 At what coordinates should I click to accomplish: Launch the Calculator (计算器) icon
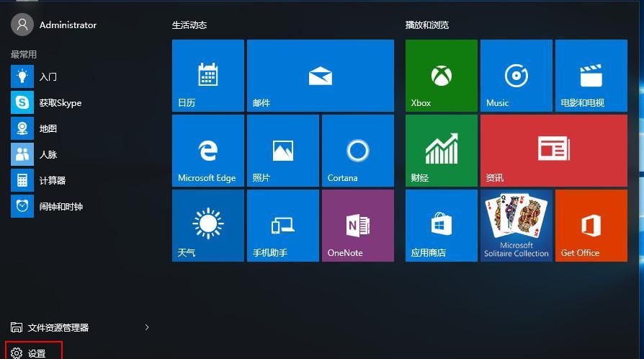[x=22, y=180]
